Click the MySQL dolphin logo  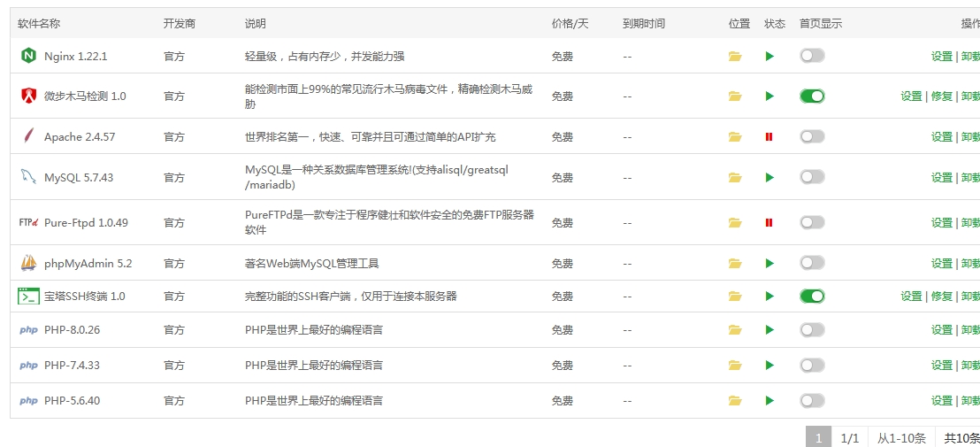[27, 177]
